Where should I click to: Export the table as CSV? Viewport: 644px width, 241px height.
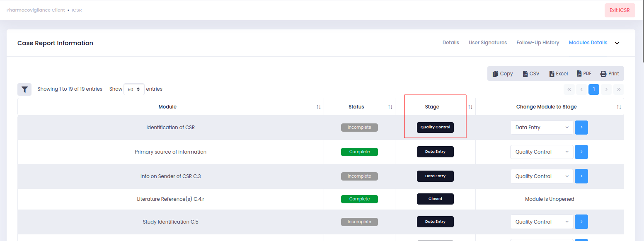point(531,74)
